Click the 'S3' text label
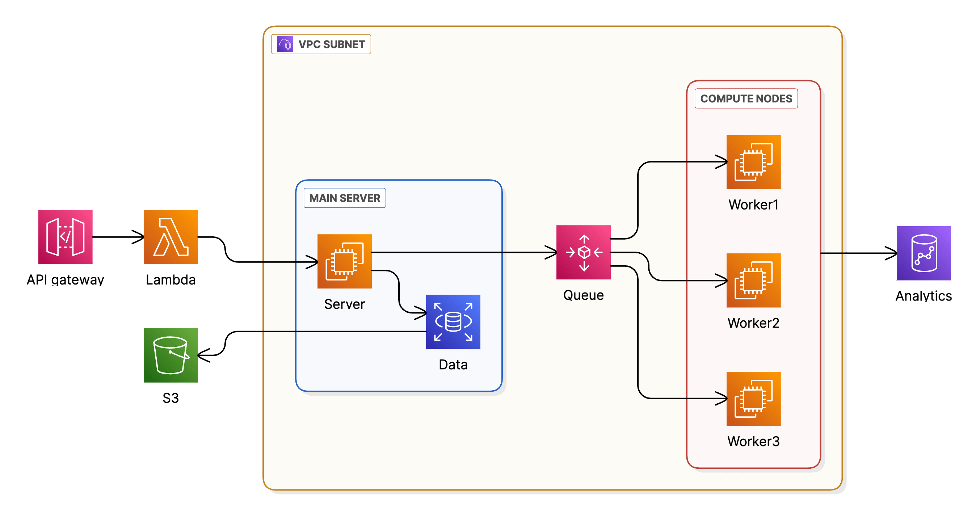The height and width of the screenshot is (518, 980). click(171, 398)
